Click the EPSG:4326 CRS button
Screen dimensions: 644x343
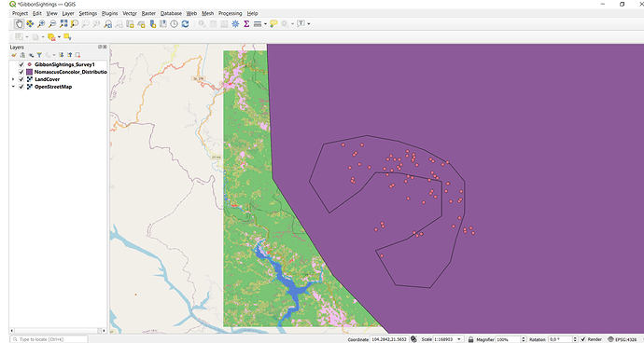[622, 339]
